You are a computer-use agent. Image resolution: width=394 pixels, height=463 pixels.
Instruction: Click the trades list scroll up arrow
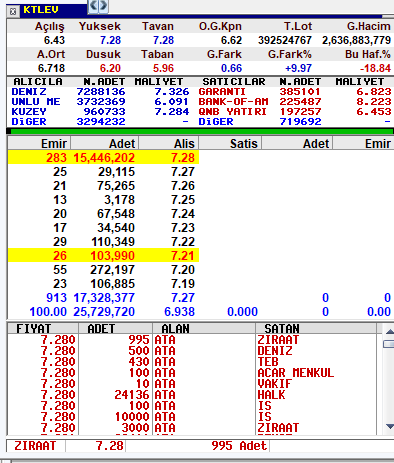[389, 331]
